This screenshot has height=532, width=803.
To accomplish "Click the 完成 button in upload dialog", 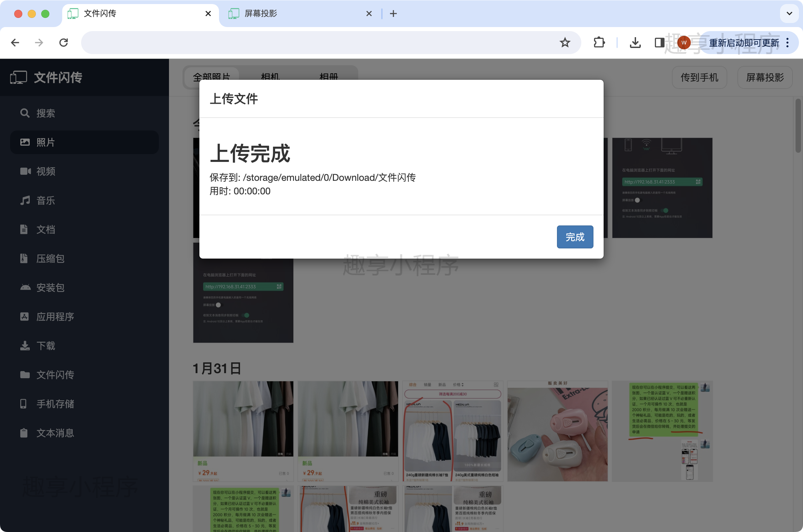I will [x=575, y=237].
